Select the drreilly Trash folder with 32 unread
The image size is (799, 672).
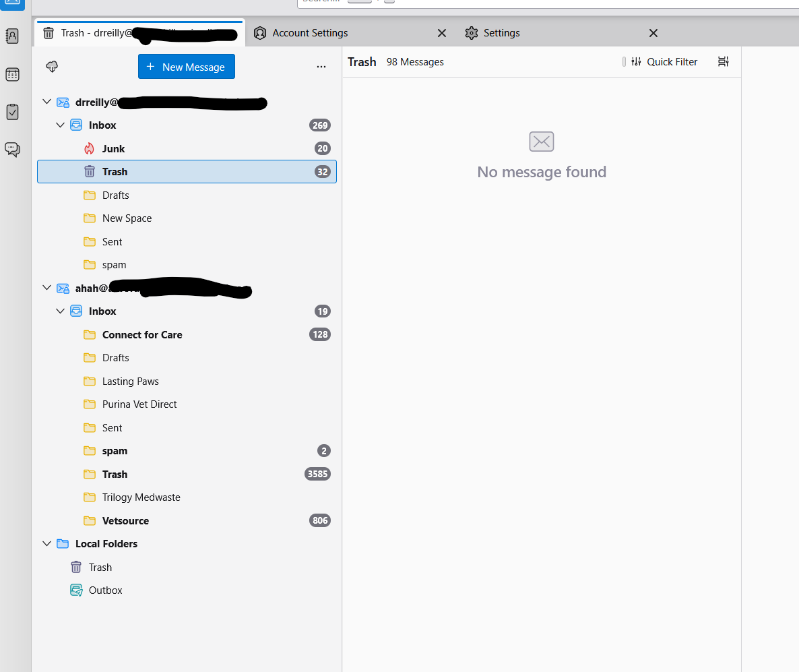[x=187, y=172]
